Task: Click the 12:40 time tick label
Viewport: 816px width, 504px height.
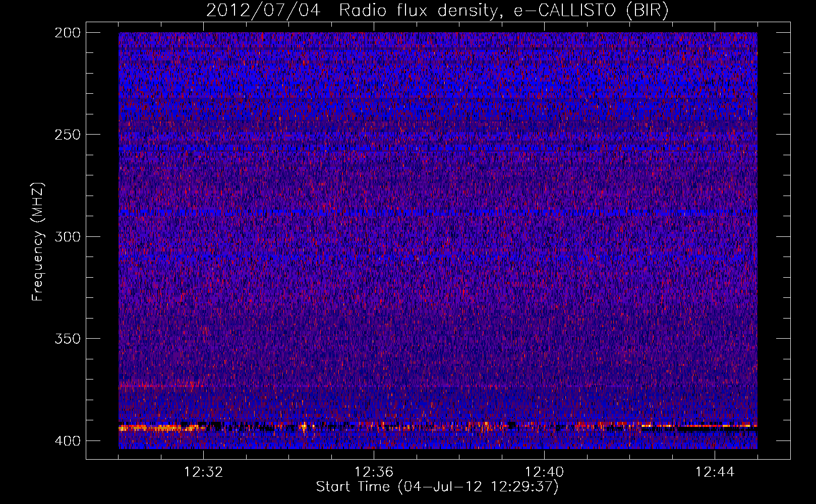Action: 544,472
